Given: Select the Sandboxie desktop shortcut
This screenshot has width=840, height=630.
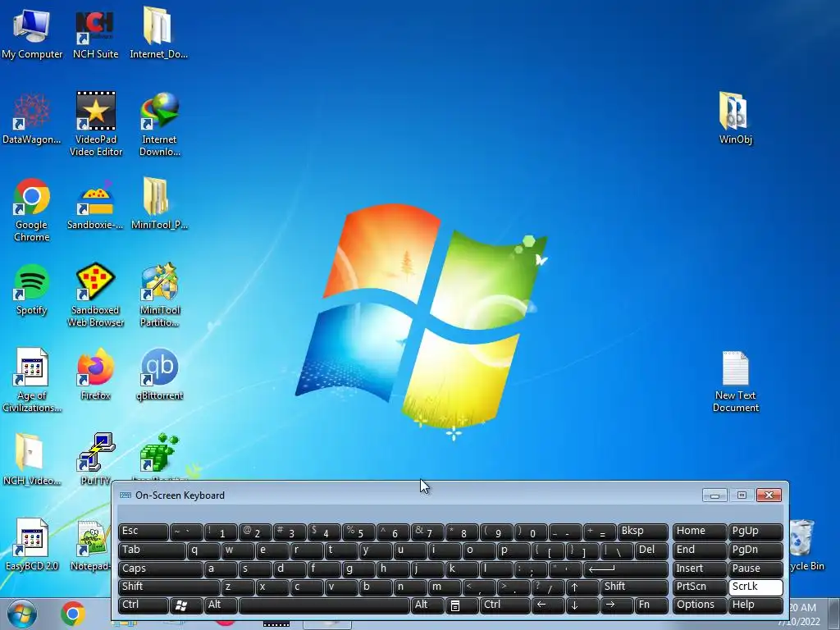Looking at the screenshot, I should pos(95,204).
